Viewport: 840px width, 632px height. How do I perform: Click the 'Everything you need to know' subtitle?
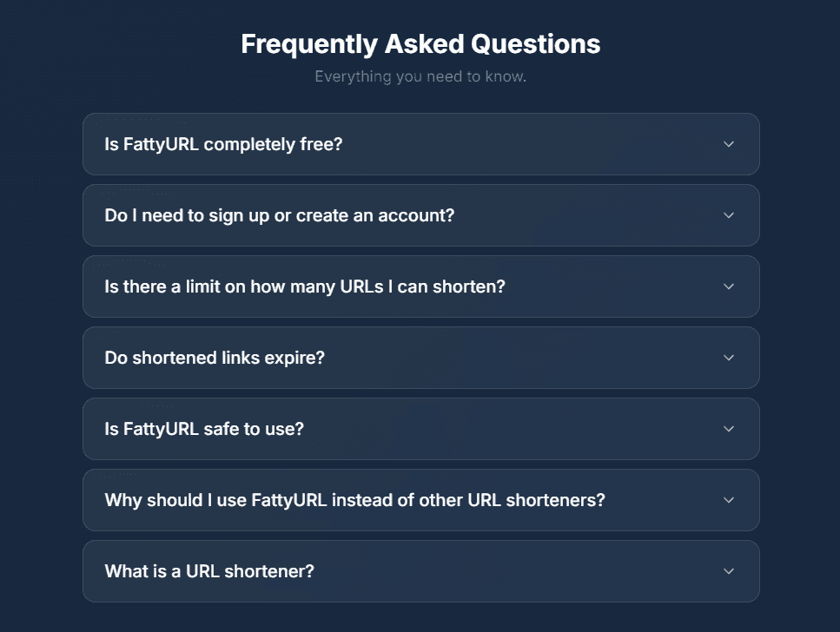coord(420,76)
